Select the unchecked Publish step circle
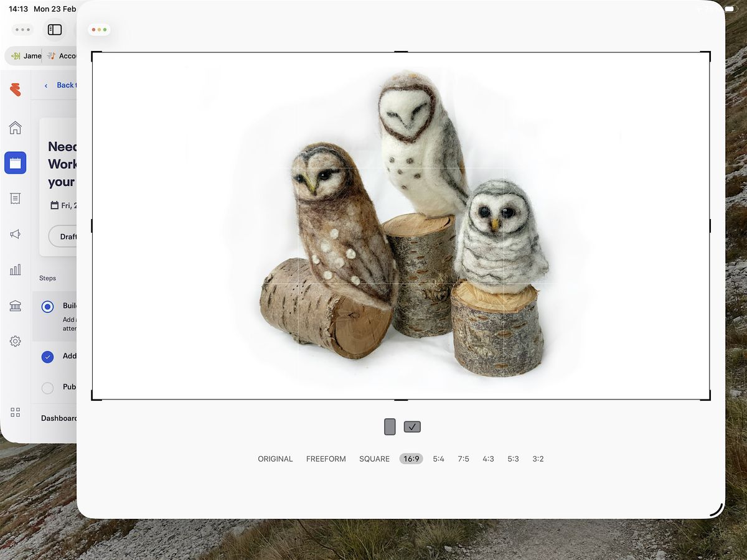This screenshot has height=560, width=747. click(x=48, y=388)
